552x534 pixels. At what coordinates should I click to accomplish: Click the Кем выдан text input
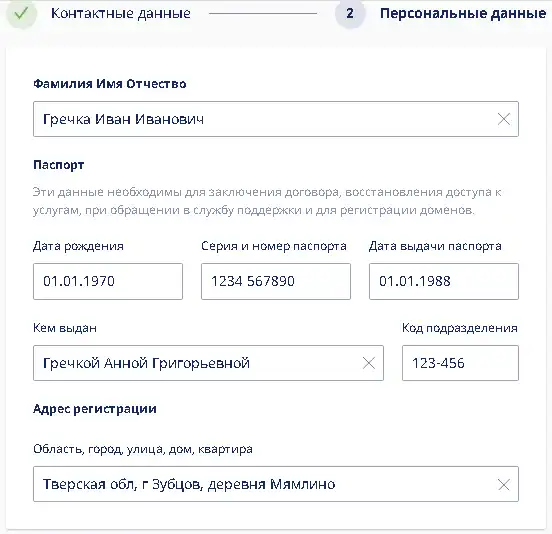click(208, 363)
